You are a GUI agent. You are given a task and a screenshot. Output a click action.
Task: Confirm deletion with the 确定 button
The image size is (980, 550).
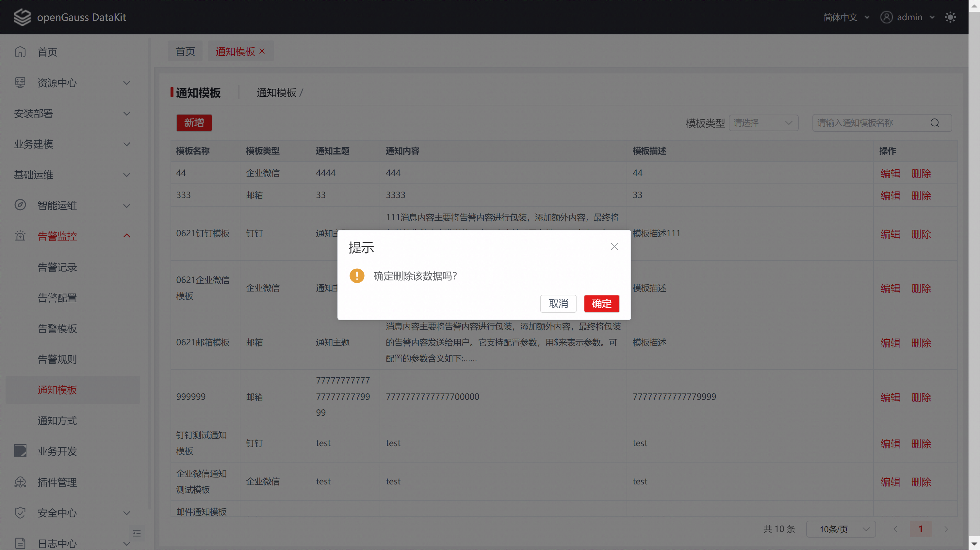[x=601, y=303]
